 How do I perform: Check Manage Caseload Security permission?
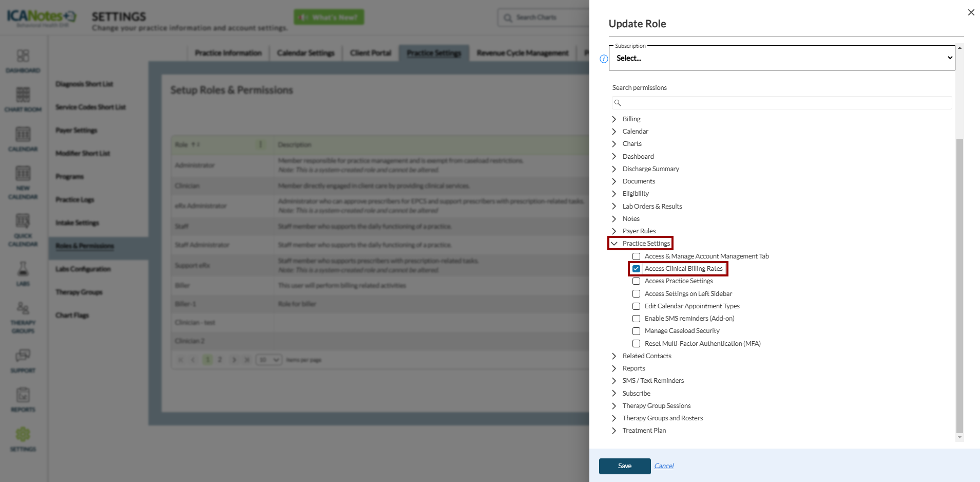click(x=636, y=331)
